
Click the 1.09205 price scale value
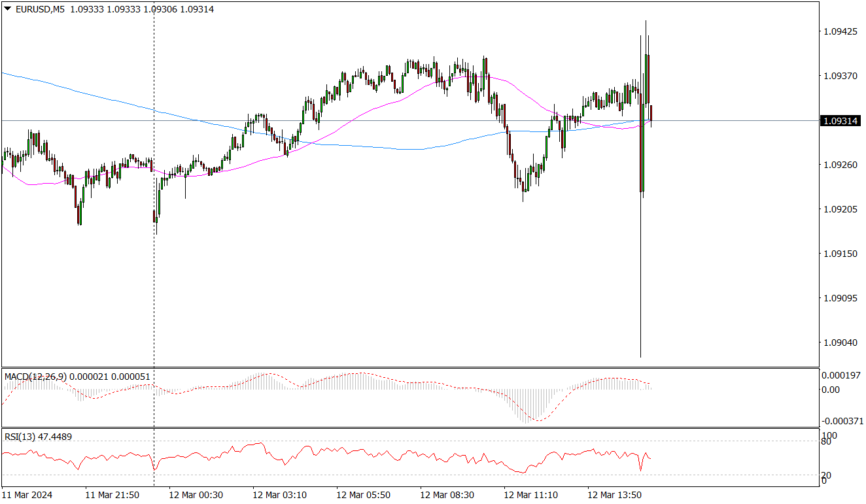tap(839, 209)
